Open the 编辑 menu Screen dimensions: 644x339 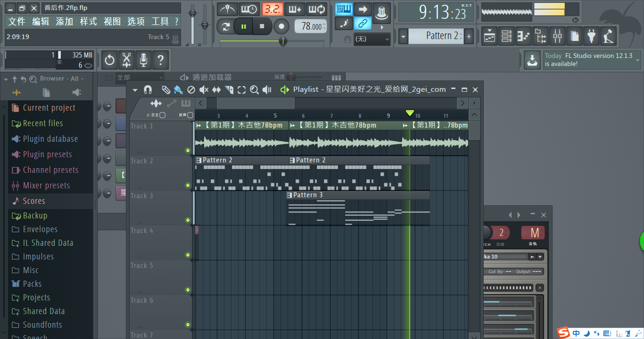click(x=41, y=22)
